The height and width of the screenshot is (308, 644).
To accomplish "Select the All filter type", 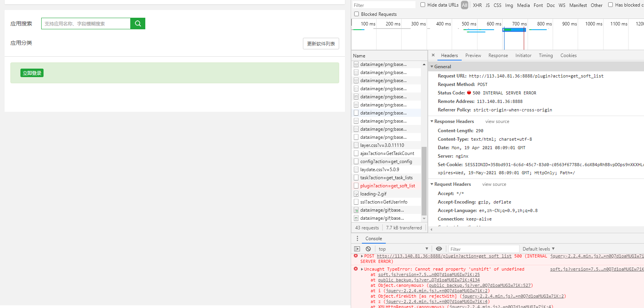I will pyautogui.click(x=465, y=5).
